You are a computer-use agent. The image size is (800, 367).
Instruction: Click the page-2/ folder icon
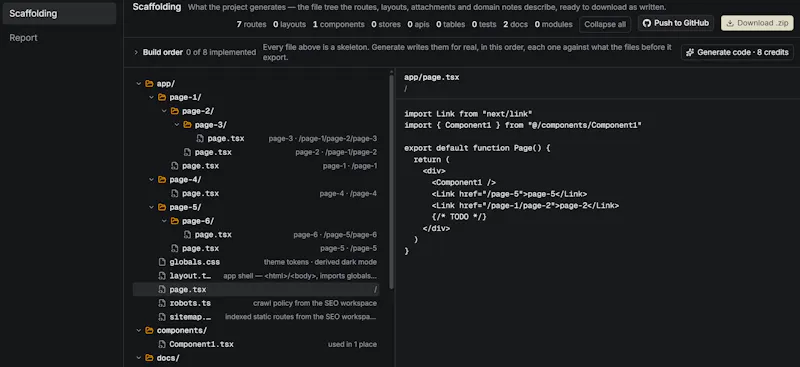pyautogui.click(x=174, y=111)
